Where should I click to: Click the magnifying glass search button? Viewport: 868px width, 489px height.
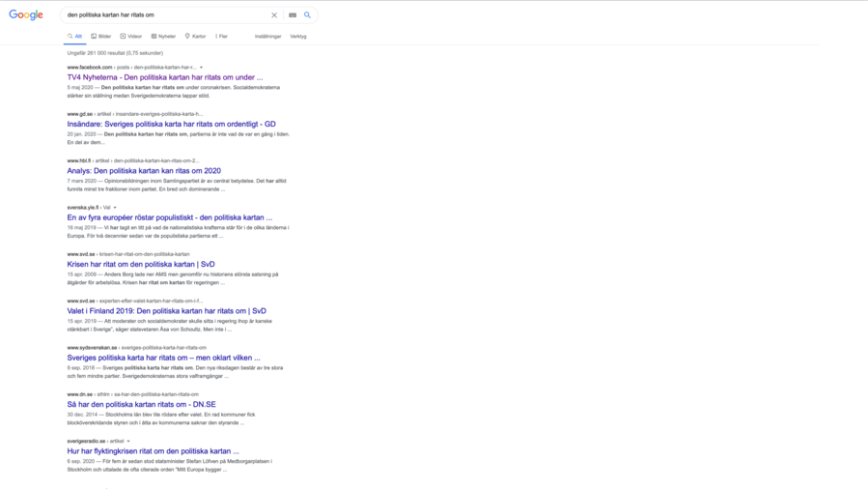tap(308, 15)
